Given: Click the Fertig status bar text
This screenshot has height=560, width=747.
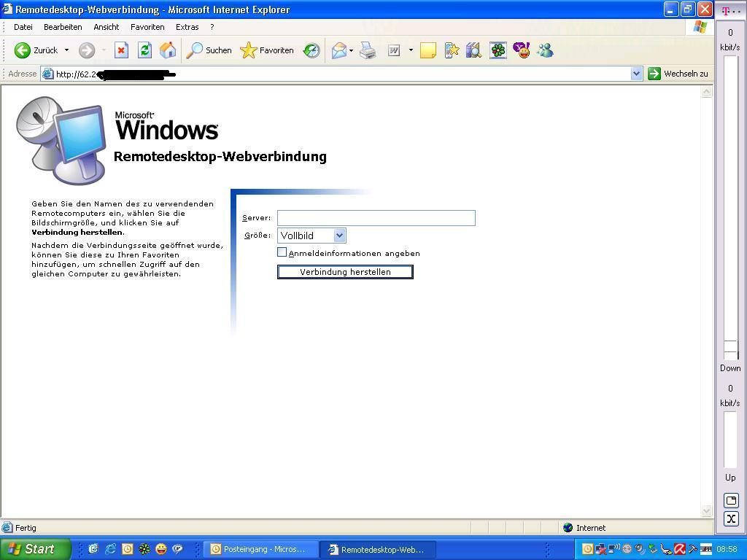Looking at the screenshot, I should point(26,528).
